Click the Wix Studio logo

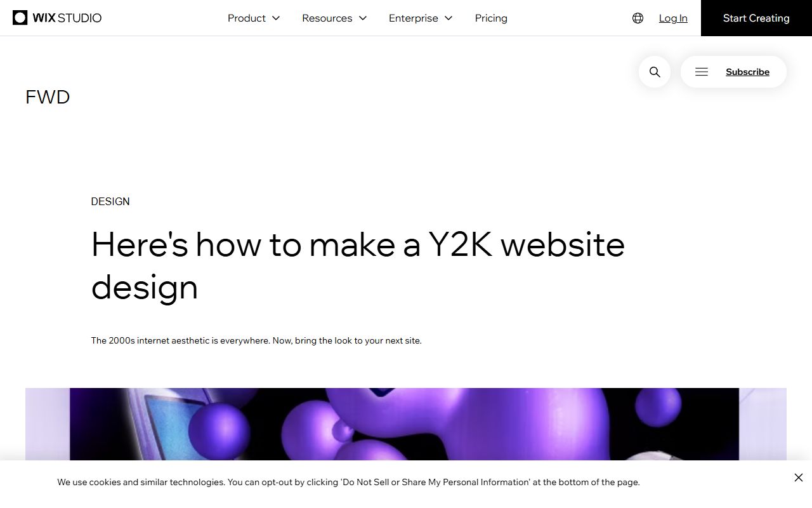click(56, 18)
